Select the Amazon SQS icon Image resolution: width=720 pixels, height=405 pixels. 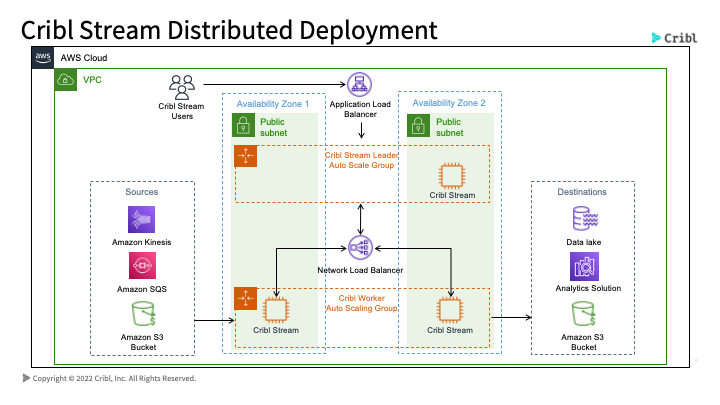point(141,265)
